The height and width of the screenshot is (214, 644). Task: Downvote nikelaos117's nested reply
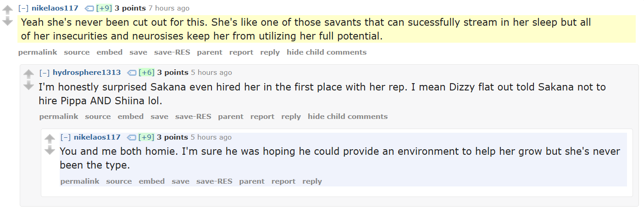coord(50,150)
